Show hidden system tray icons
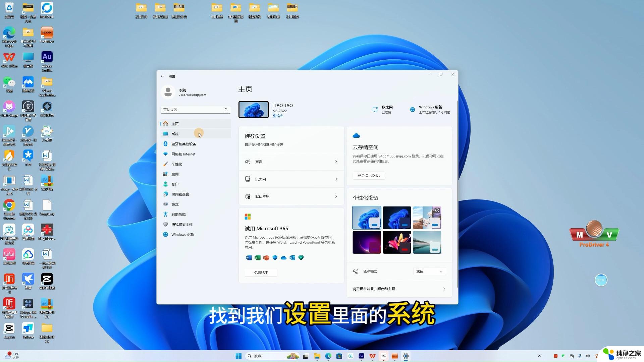 coord(539,356)
